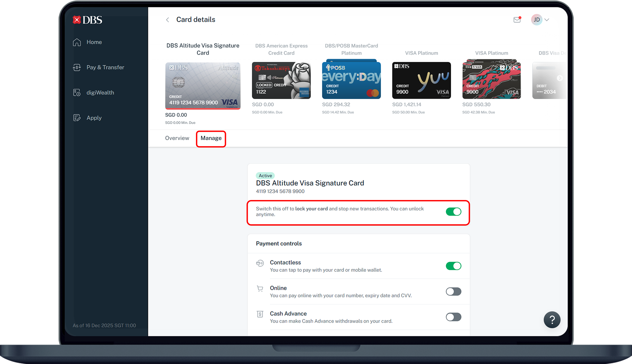Click the Apply sidebar icon
Image resolution: width=632 pixels, height=364 pixels.
pyautogui.click(x=77, y=118)
